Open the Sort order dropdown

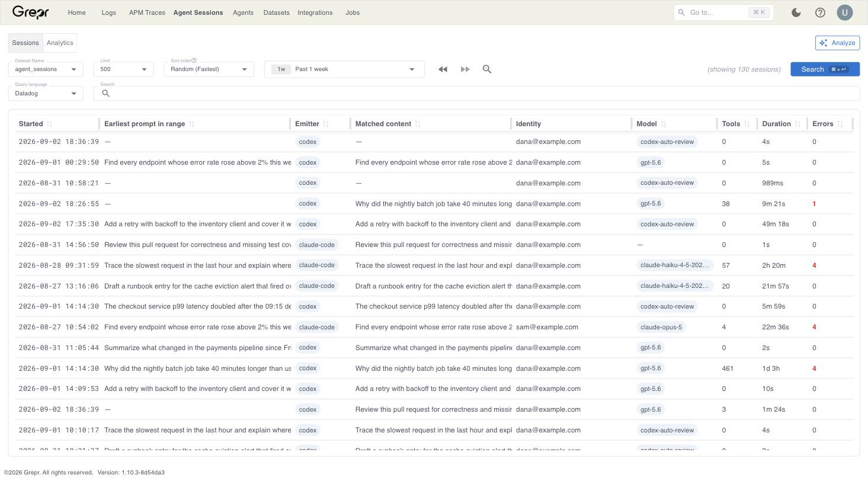[209, 69]
